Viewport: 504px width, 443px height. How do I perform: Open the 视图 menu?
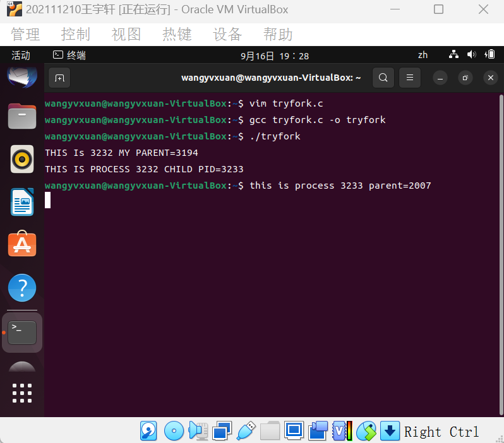point(126,34)
